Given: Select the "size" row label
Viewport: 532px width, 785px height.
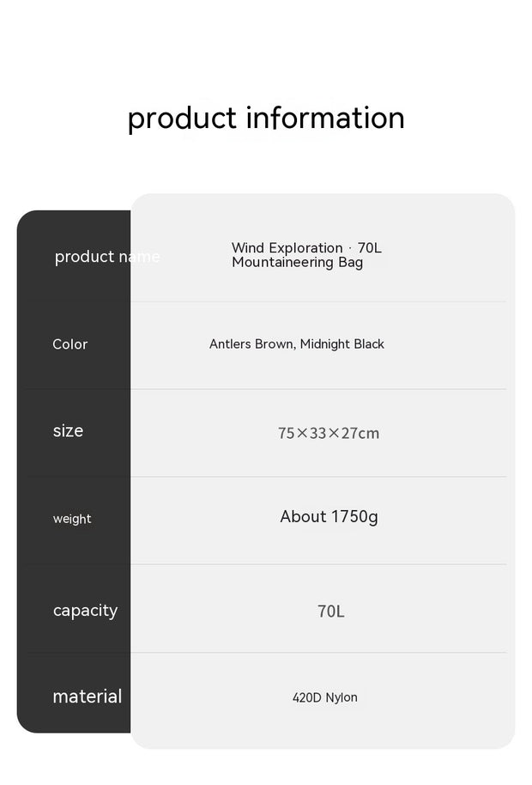Looking at the screenshot, I should (68, 431).
